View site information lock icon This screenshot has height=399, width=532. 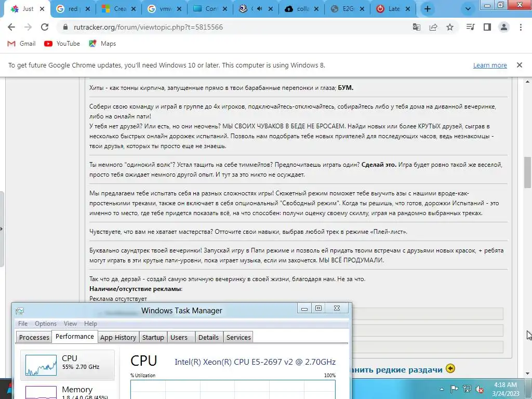65,27
